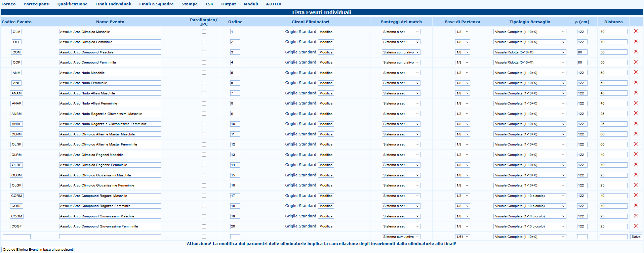
Task: Toggle Paralimpico checkbox for COM event
Action: (x=204, y=52)
